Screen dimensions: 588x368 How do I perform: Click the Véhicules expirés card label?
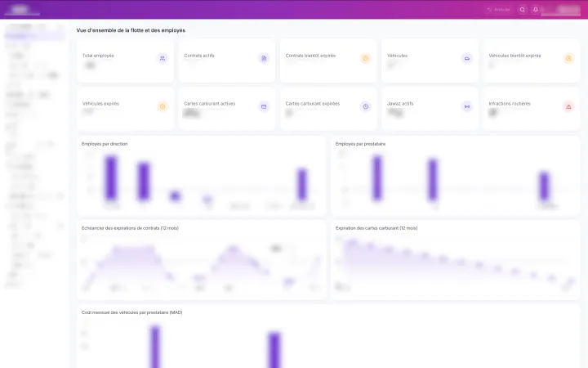coord(101,104)
